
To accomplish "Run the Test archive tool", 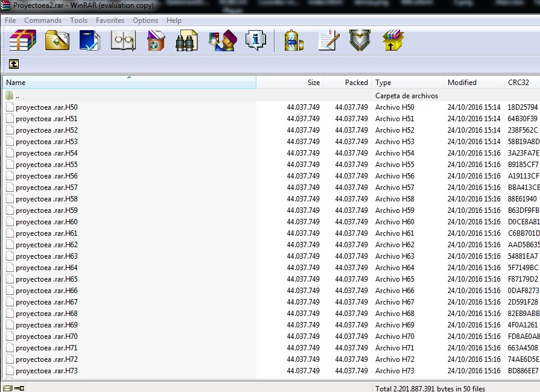I will click(x=90, y=41).
